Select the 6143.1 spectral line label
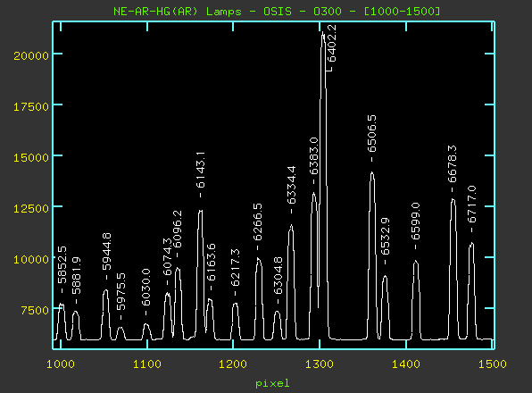Viewport: 532px width, 393px height. (201, 170)
